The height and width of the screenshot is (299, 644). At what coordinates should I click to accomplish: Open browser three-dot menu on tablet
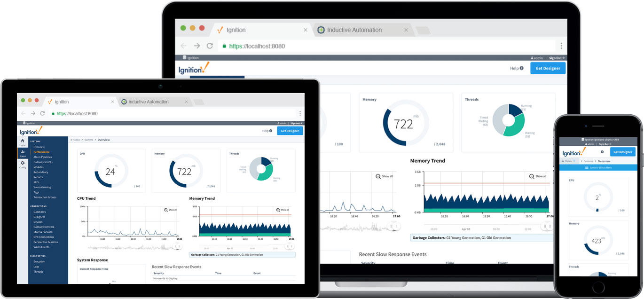[300, 113]
